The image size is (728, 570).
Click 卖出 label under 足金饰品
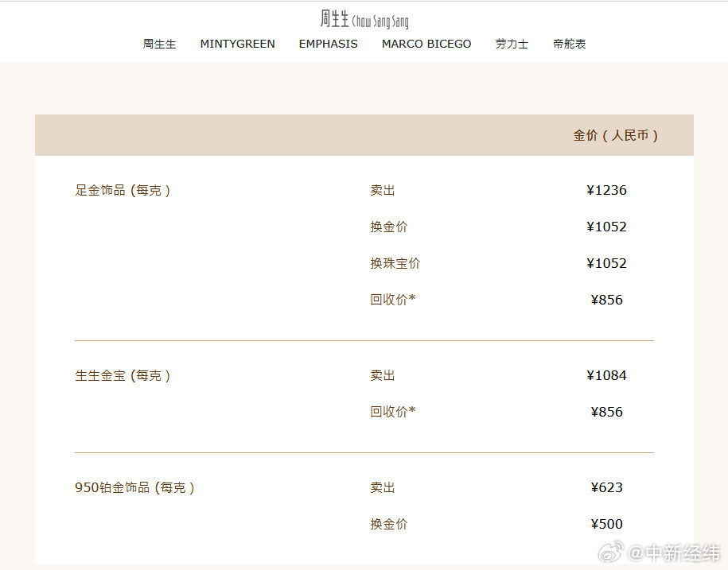pos(383,190)
